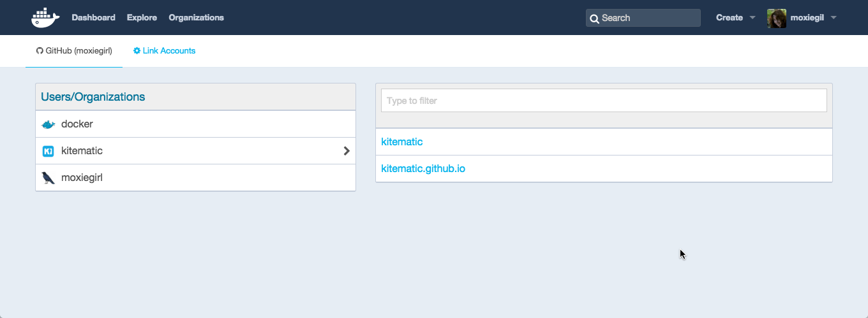The height and width of the screenshot is (318, 868).
Task: Expand the Create dropdown arrow
Action: [752, 18]
